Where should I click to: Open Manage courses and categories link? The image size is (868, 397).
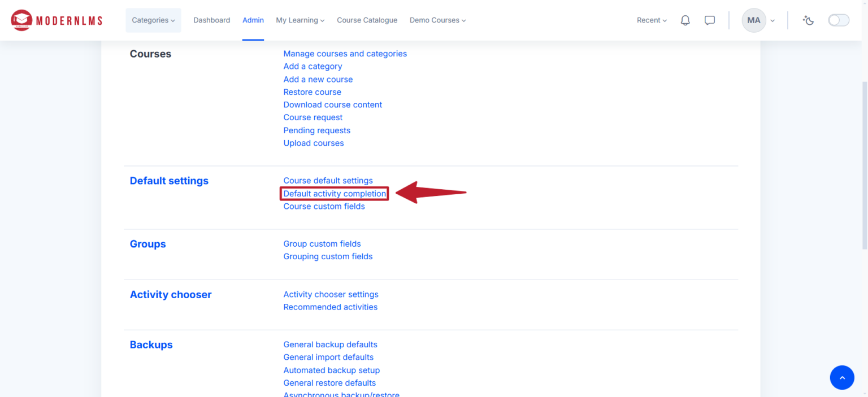(345, 54)
